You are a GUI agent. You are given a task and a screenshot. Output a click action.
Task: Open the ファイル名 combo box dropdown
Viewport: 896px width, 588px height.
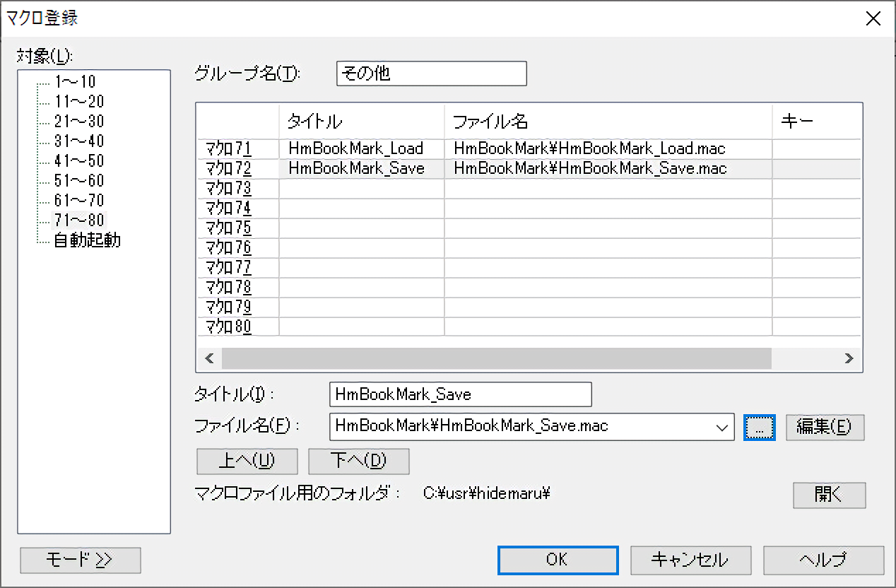pos(721,427)
